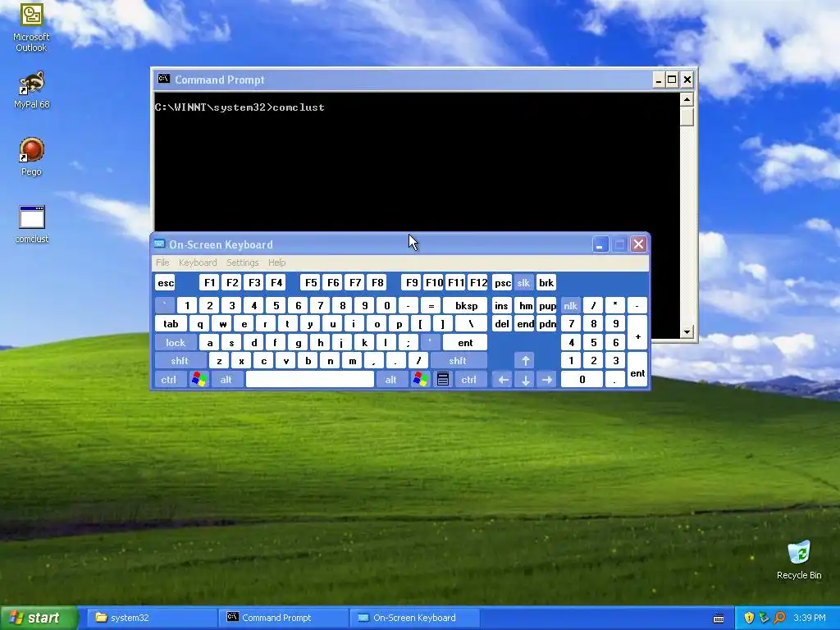Open the Settings menu
Viewport: 840px width, 630px height.
click(242, 262)
